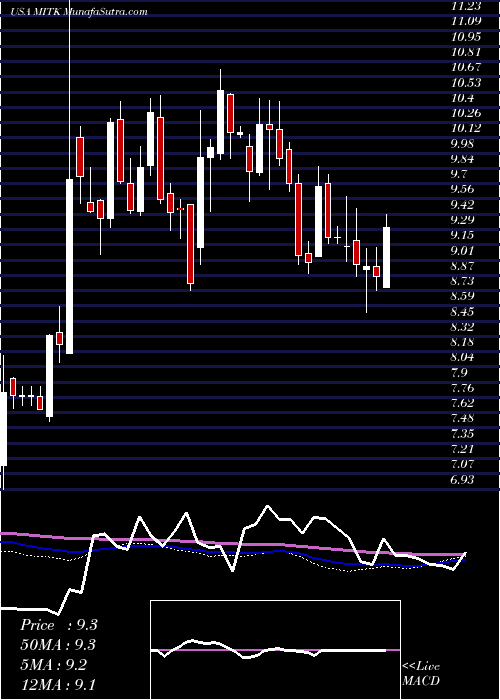Click the 'USA MITK MunafaSutra.com' chart title

click(79, 12)
